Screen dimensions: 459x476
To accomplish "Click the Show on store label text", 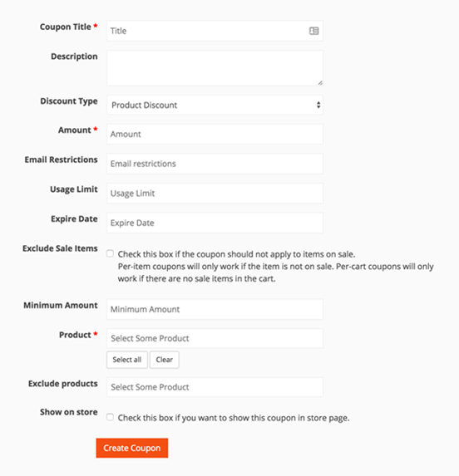I will point(69,412).
